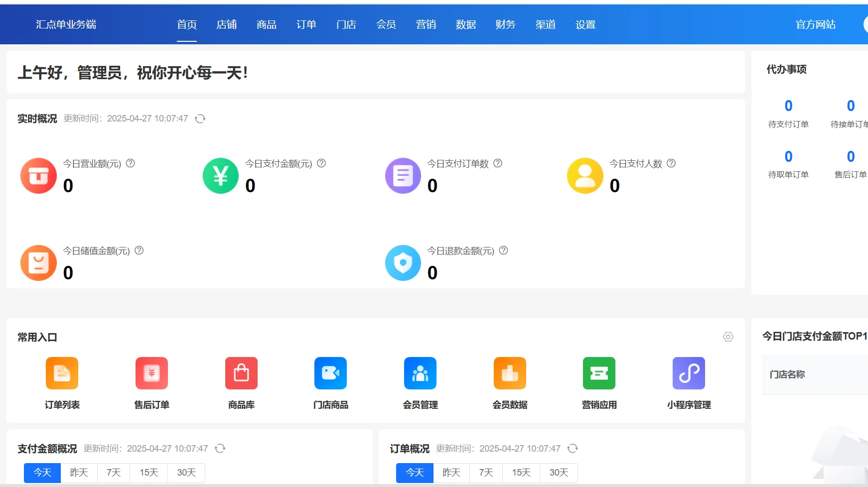Select 15天 on the 支付金额概况 filter bar
Image resolution: width=868 pixels, height=487 pixels.
click(x=147, y=473)
